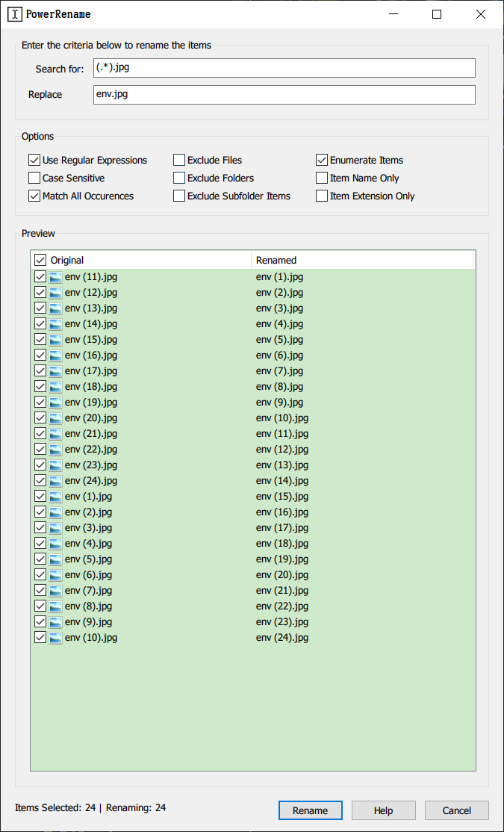This screenshot has width=504, height=832.
Task: Click the image file icon for env (3).jpg
Action: tap(55, 528)
